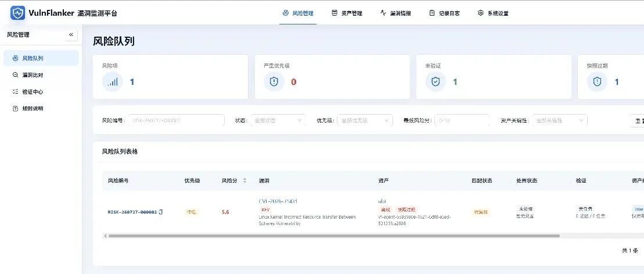Click the VulnFlanker shield logo icon

[x=17, y=13]
